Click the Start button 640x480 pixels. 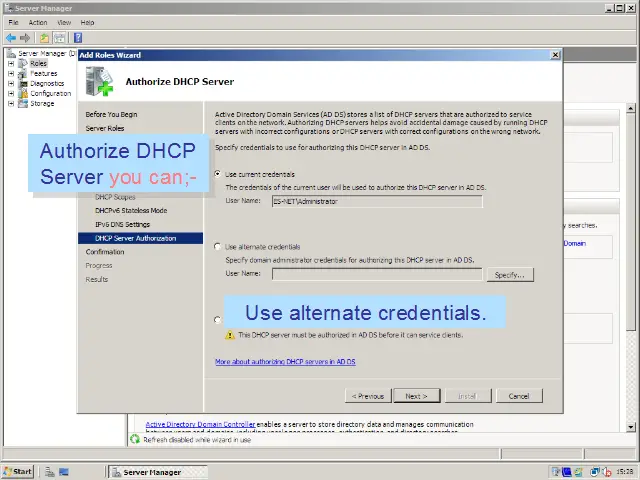18,472
